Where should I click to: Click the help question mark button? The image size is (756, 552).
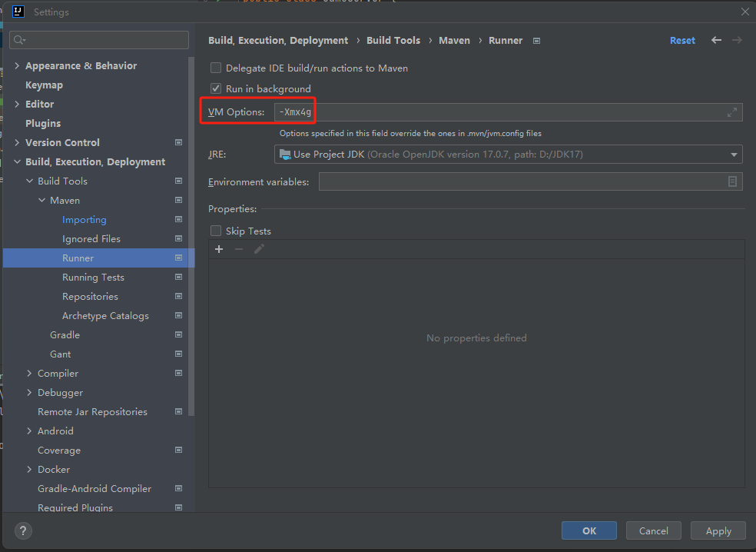pyautogui.click(x=23, y=530)
